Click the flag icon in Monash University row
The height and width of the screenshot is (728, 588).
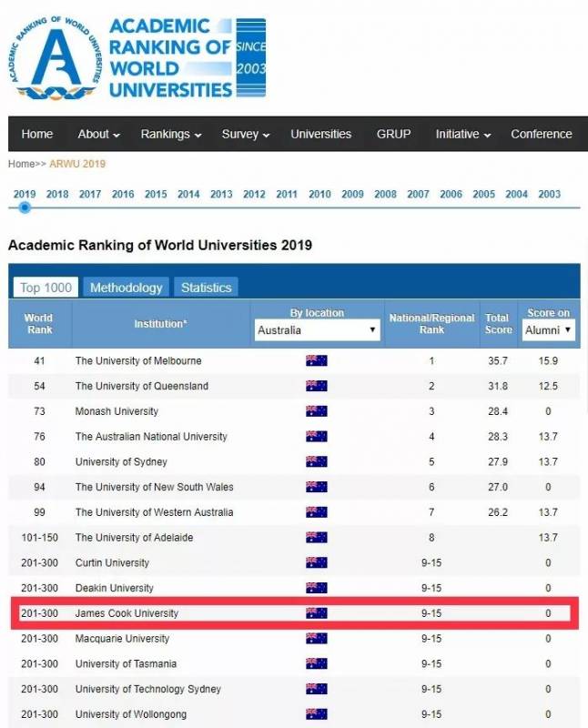coord(317,411)
